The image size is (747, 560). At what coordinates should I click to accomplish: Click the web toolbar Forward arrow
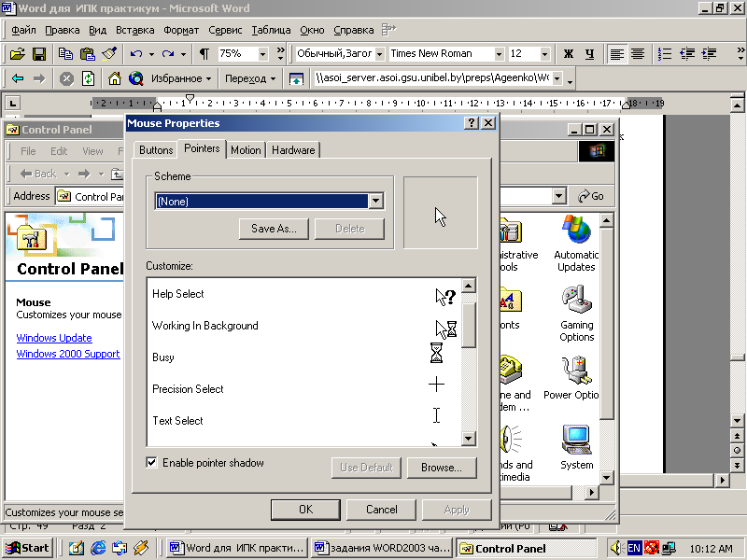tap(39, 78)
